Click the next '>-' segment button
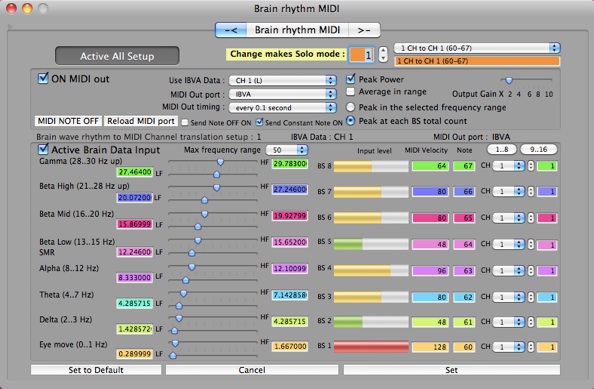 click(x=364, y=30)
